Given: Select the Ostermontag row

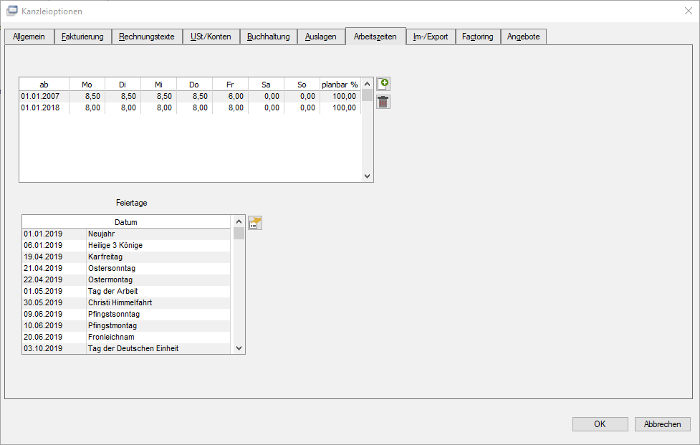Looking at the screenshot, I should coord(126,280).
